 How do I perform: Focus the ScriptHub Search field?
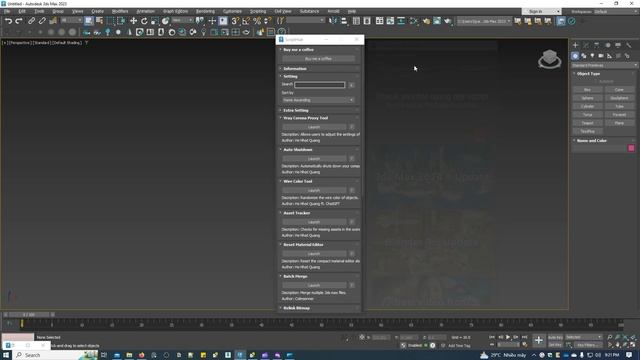coord(319,85)
